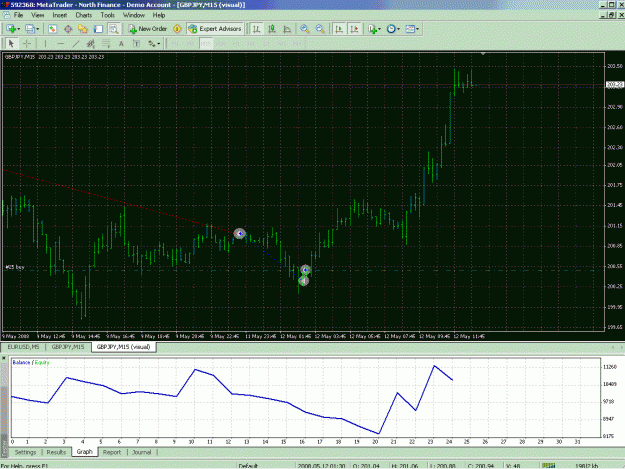Open the tester Journal tab

pyautogui.click(x=142, y=452)
